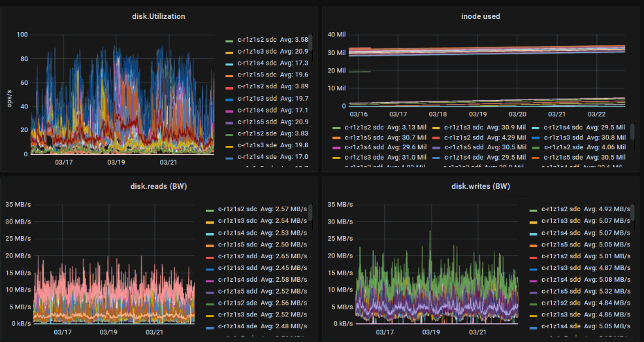Click yellow color swatch for c-r1z1s3 sdc in disk.reads
The width and height of the screenshot is (644, 342).
(210, 221)
